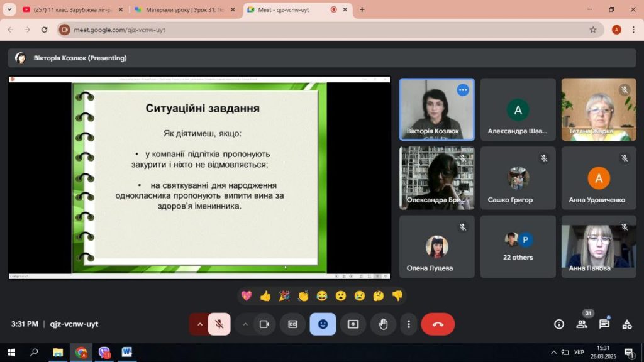Open more options three-dot menu

[409, 324]
